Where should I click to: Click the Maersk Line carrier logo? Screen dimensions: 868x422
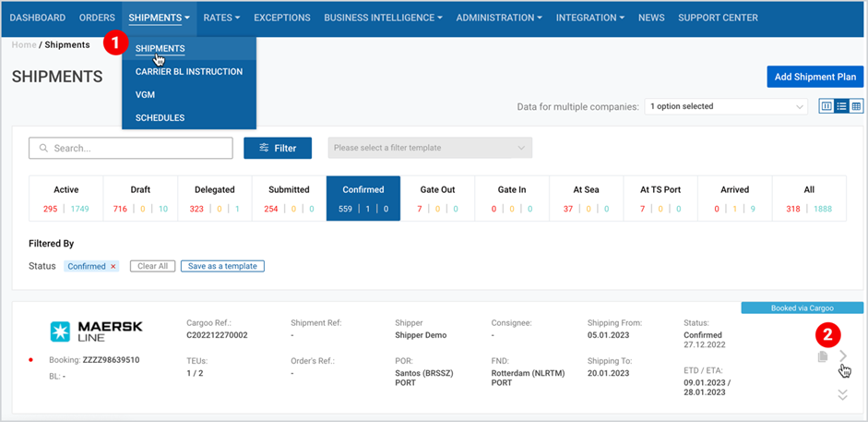[x=96, y=332]
